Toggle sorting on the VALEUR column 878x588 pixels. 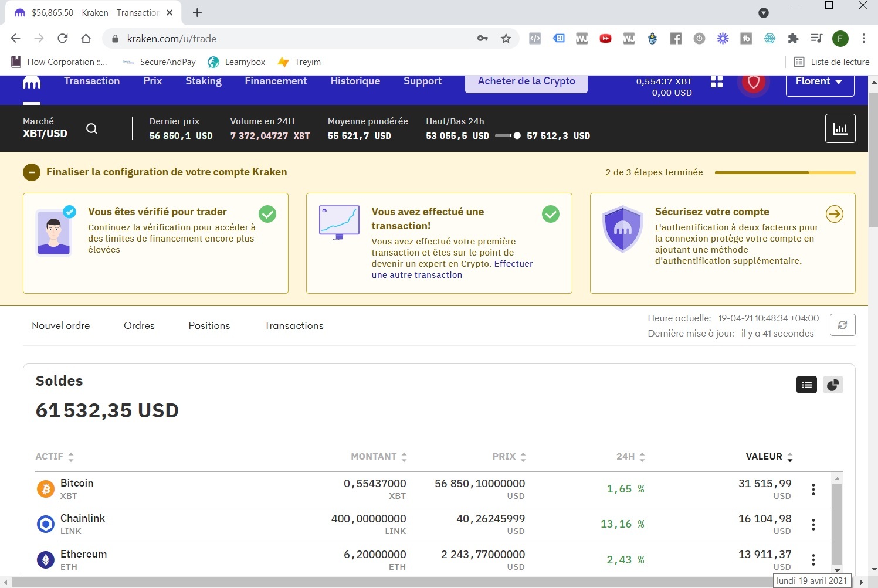(x=790, y=456)
